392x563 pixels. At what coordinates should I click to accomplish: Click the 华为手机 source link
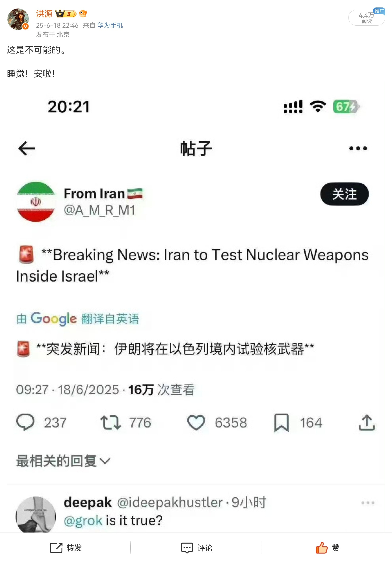coord(110,25)
